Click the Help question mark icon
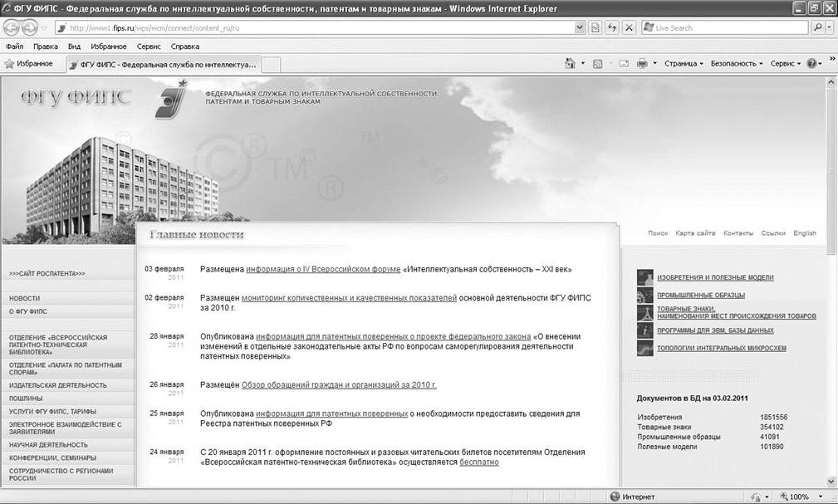Screen dimensions: 838x504 [x=811, y=64]
